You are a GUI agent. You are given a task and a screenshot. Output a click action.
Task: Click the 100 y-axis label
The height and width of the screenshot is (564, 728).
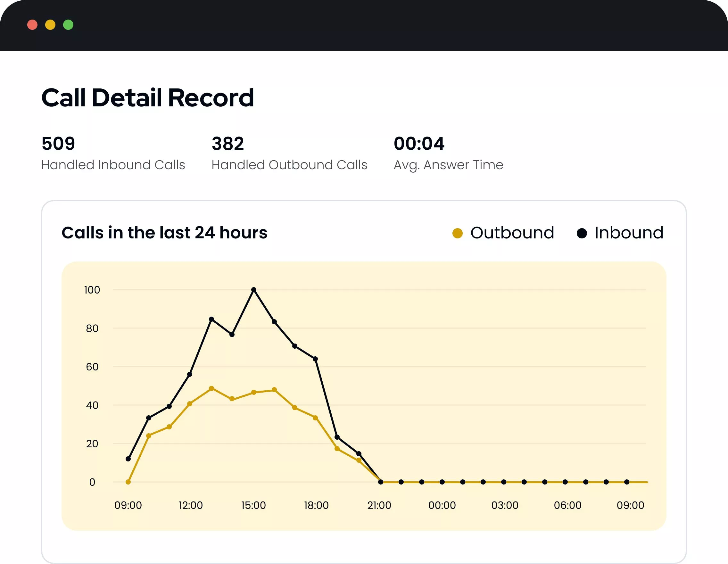[x=92, y=290]
